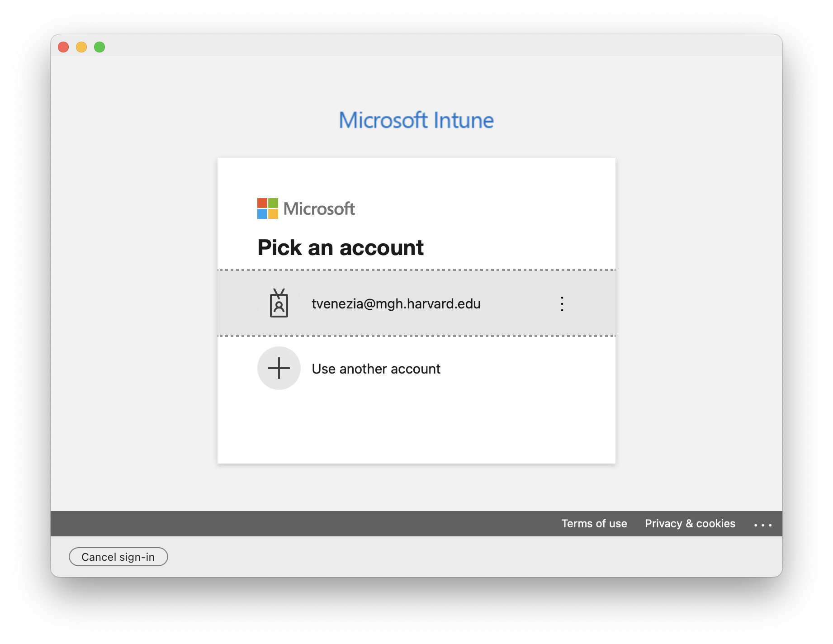Click the Microsoft logo
Viewport: 833px width, 644px height.
tap(306, 208)
